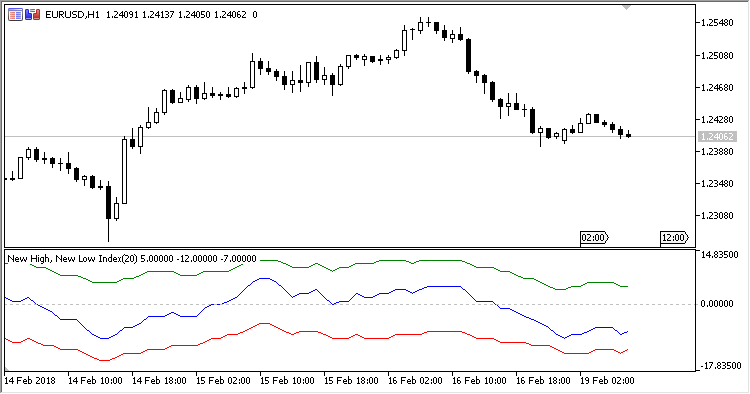Screen dimensions: 750x394
Task: Click the -17.83500 indicator scale value
Action: click(721, 366)
